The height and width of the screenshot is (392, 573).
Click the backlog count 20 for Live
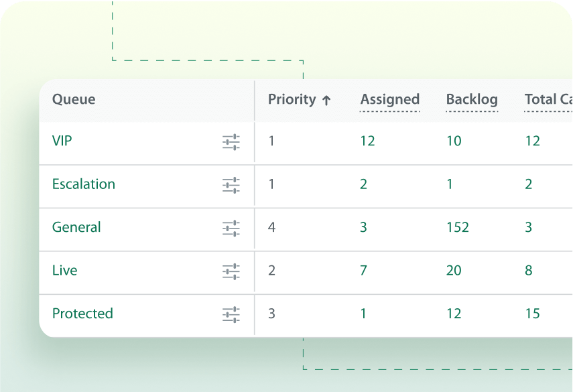454,271
